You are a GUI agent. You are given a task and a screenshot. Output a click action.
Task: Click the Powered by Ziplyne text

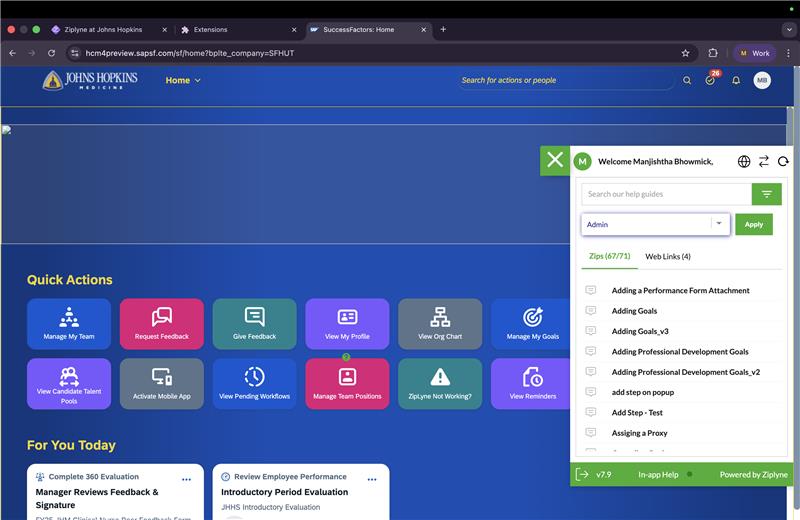754,475
